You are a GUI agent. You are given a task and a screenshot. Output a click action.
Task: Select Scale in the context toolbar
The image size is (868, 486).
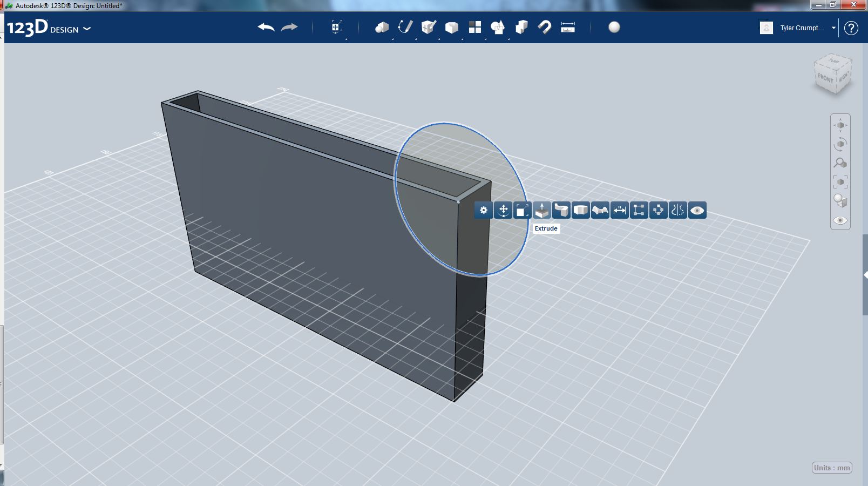tap(523, 210)
